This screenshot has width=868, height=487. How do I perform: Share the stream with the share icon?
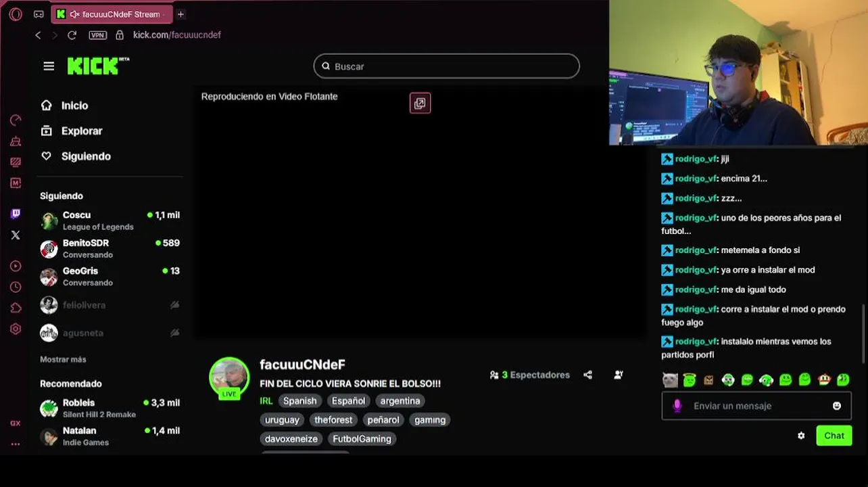click(587, 375)
